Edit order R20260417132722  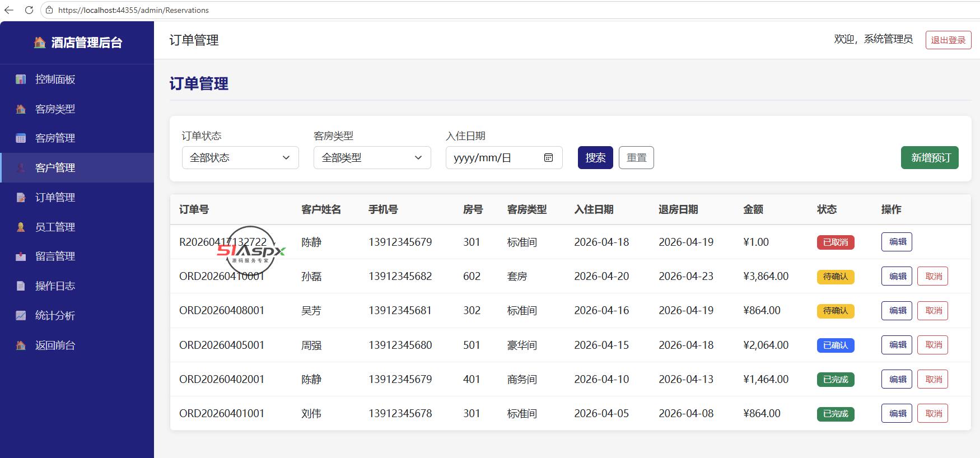coord(897,242)
